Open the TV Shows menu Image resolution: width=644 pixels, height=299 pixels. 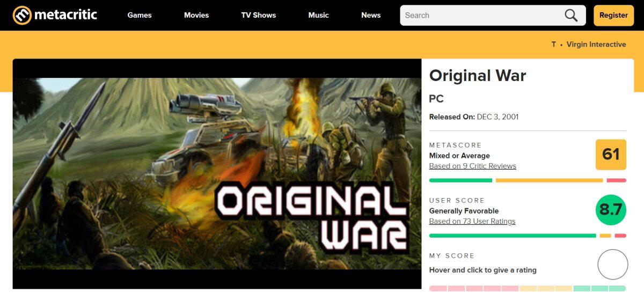[x=259, y=15]
